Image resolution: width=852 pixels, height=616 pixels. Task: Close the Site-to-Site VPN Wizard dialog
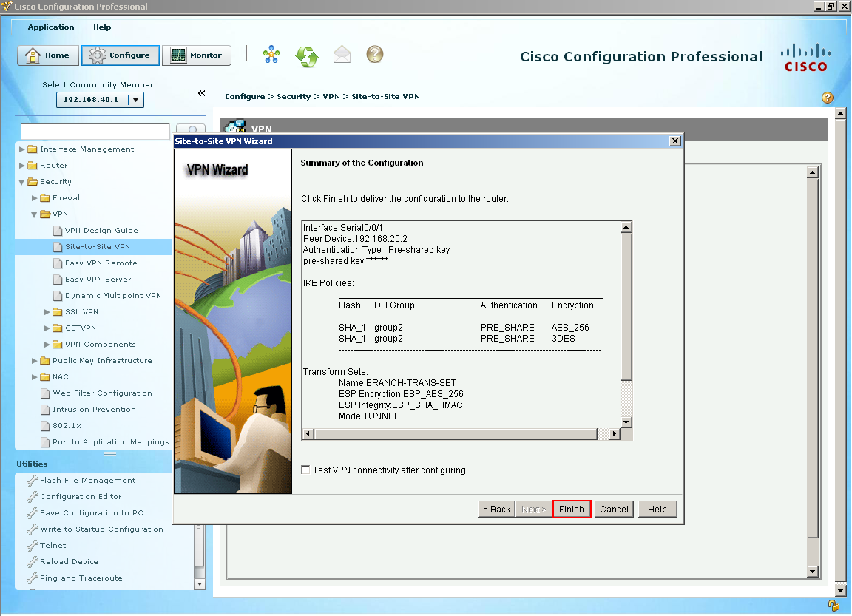(674, 141)
